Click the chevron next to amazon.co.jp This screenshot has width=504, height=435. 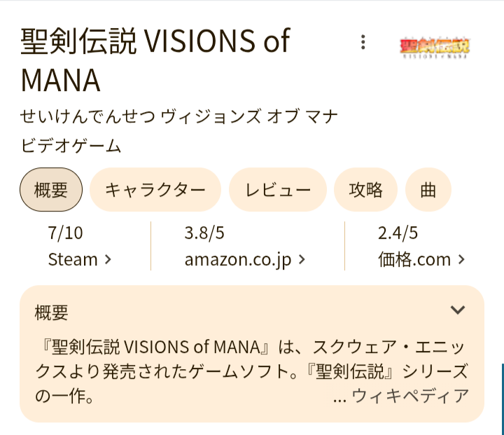click(x=302, y=260)
